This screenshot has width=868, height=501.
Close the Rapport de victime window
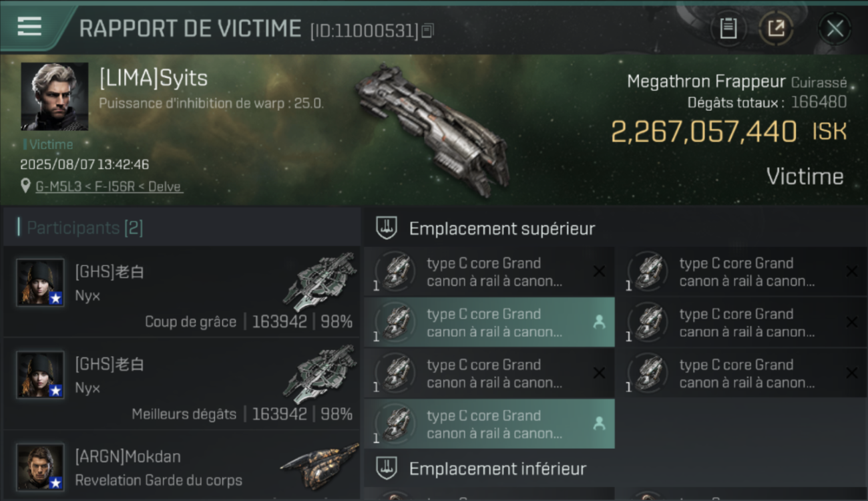click(835, 29)
